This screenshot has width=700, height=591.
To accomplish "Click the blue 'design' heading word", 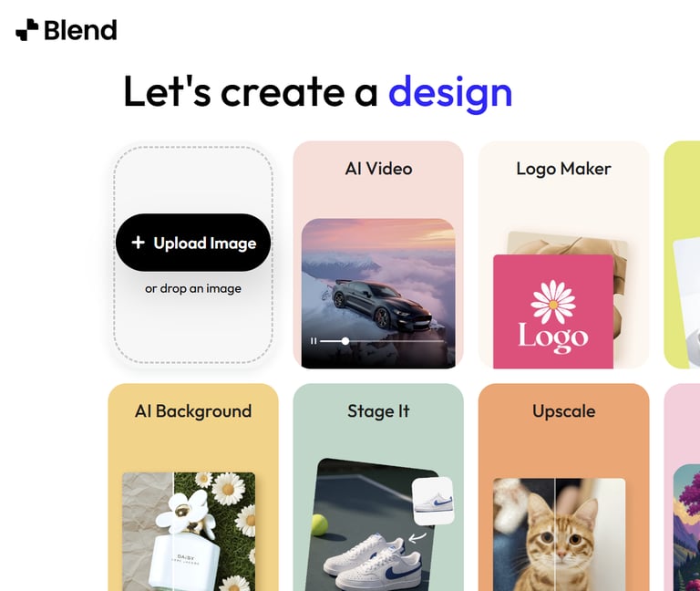I will pos(450,92).
